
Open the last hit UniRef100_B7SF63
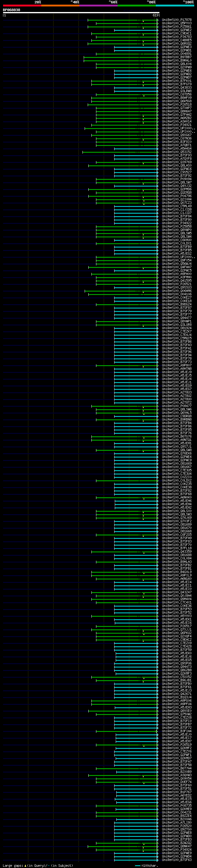pyautogui.click(x=177, y=860)
